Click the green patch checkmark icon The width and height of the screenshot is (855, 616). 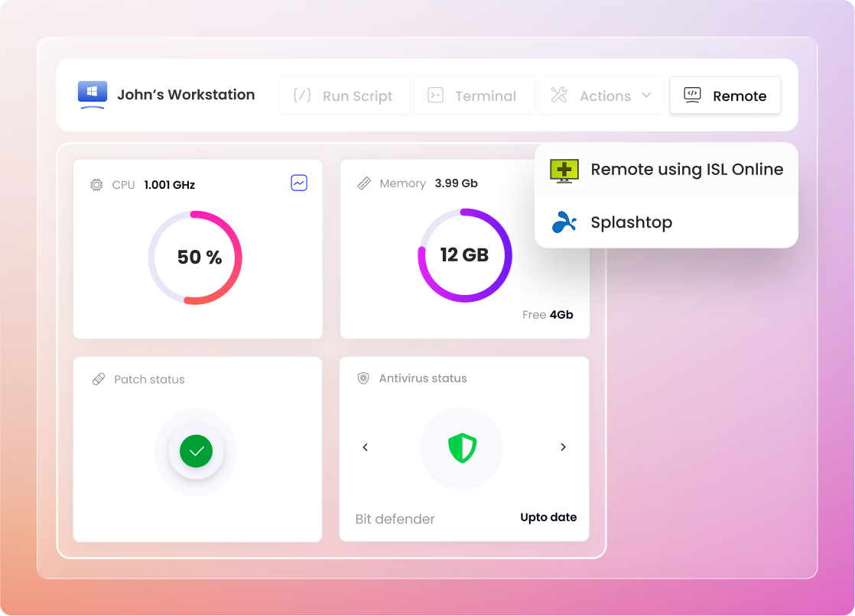click(x=196, y=452)
